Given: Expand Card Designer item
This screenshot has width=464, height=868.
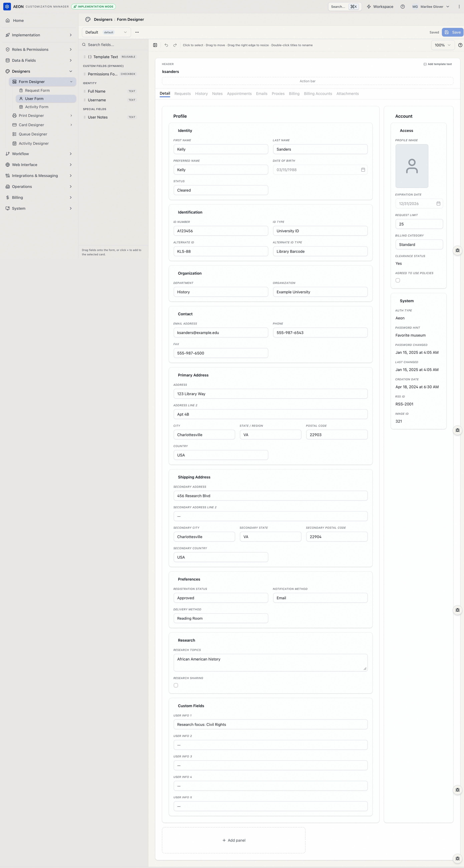Looking at the screenshot, I should pyautogui.click(x=42, y=125).
